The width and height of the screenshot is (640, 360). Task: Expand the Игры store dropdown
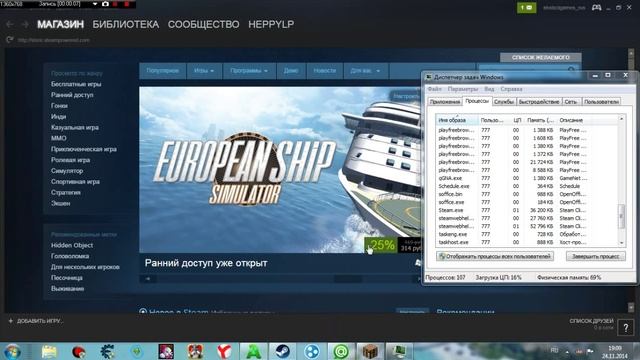click(x=204, y=71)
